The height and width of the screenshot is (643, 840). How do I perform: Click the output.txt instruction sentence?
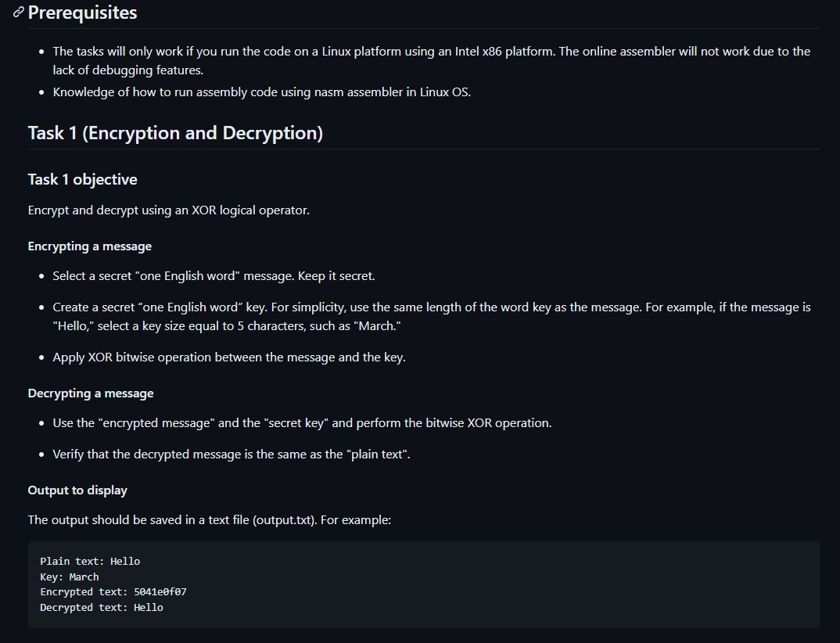coord(209,520)
